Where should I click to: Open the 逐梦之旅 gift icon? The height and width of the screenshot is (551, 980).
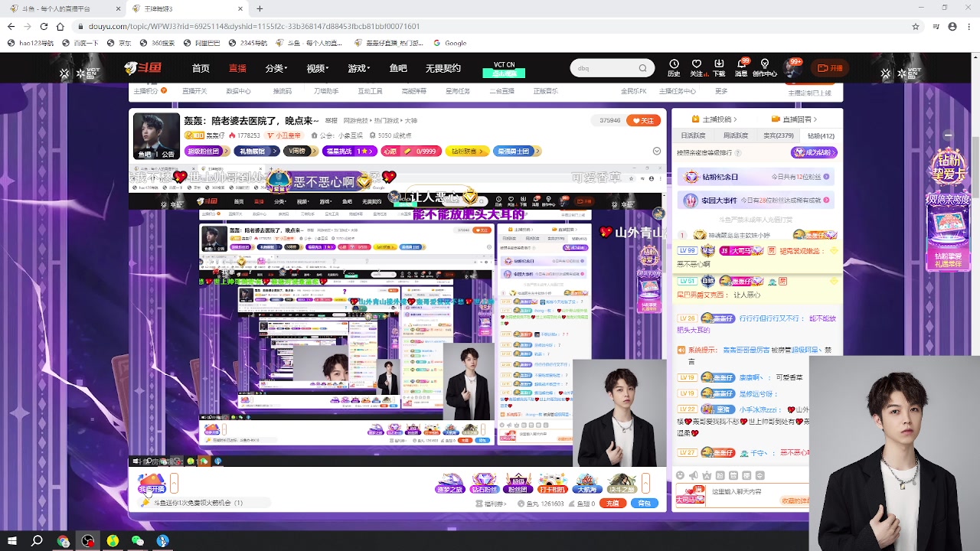[449, 484]
